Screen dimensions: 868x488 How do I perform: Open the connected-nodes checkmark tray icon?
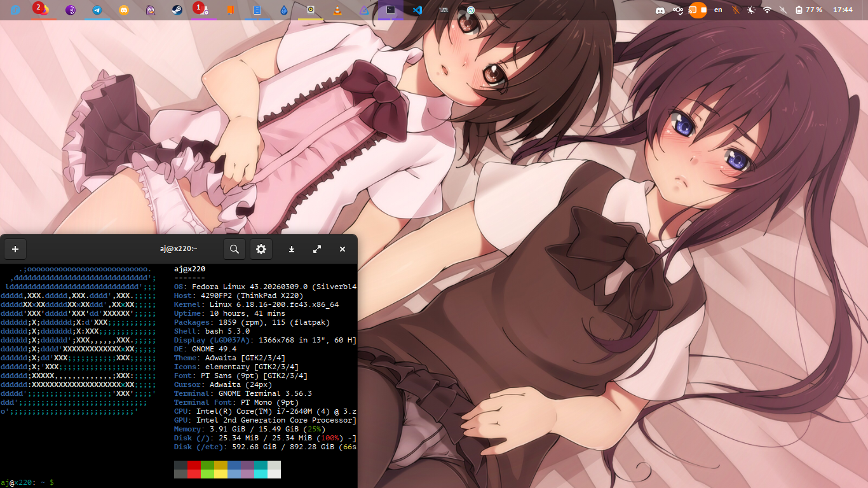click(x=679, y=10)
